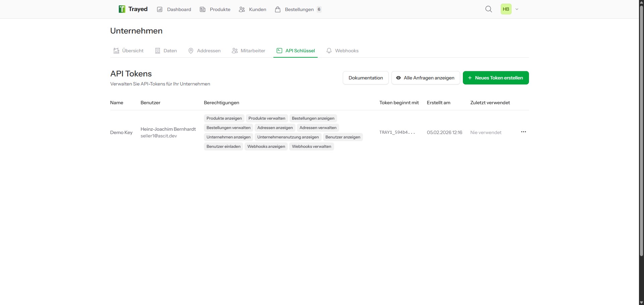Switch to the Mitarbeiter tab
The image size is (644, 305).
point(248,51)
